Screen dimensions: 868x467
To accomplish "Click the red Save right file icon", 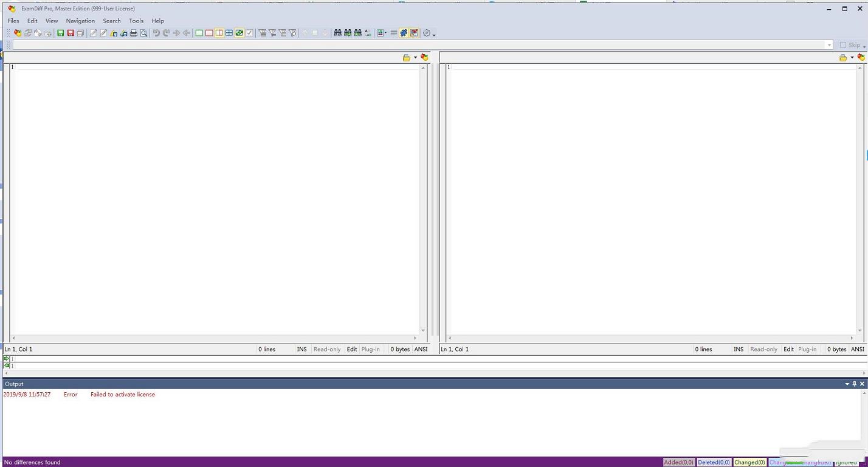I will tap(71, 33).
